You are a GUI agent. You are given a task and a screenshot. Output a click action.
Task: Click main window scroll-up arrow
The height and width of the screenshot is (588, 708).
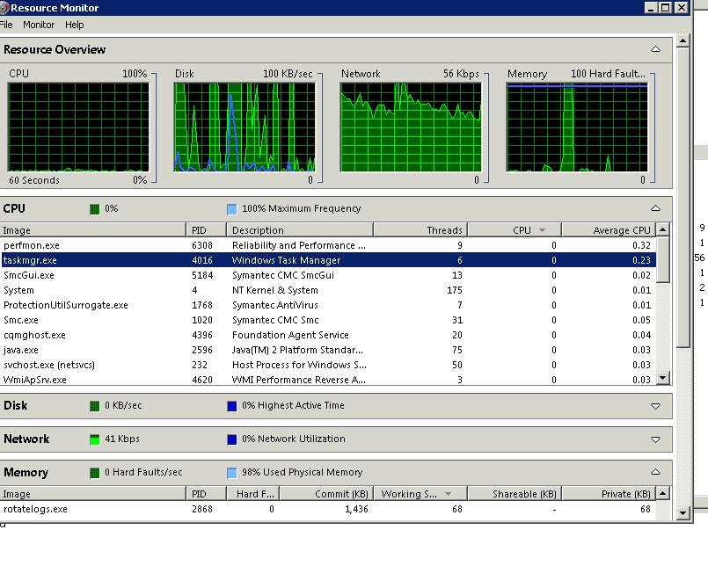(x=682, y=41)
